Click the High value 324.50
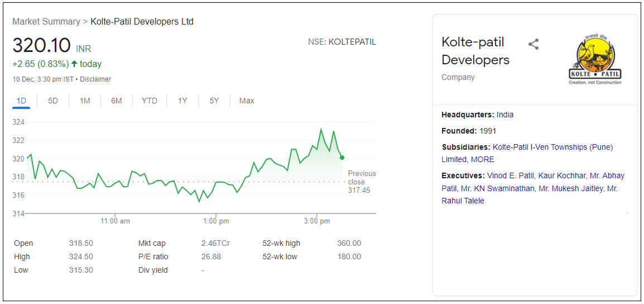Viewport: 644px width, 304px height. [81, 256]
